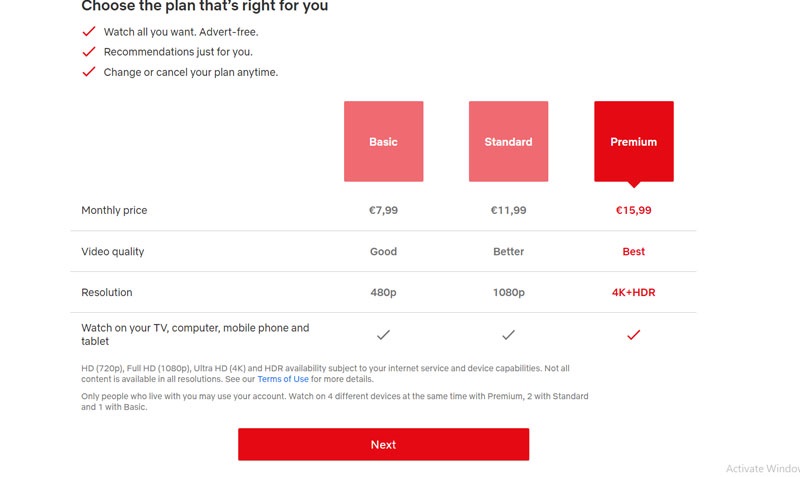The width and height of the screenshot is (800, 477).
Task: Select the Basic plan tile
Action: coord(383,142)
